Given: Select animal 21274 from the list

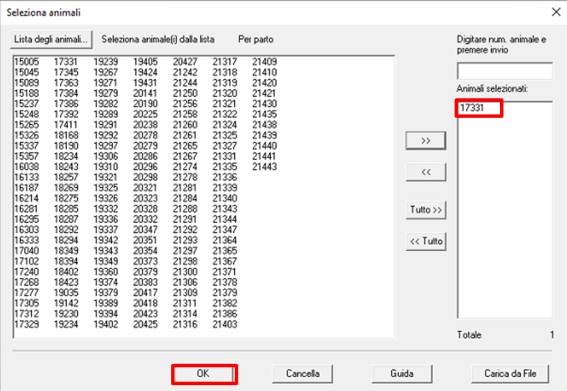Looking at the screenshot, I should (185, 167).
